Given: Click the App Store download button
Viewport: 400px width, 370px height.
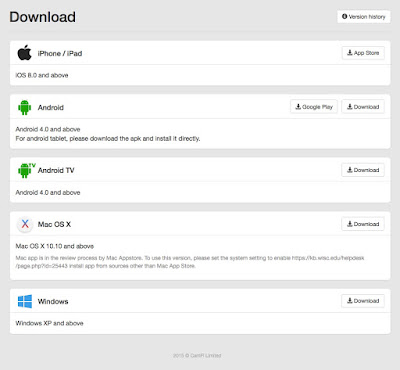Looking at the screenshot, I should coord(363,53).
